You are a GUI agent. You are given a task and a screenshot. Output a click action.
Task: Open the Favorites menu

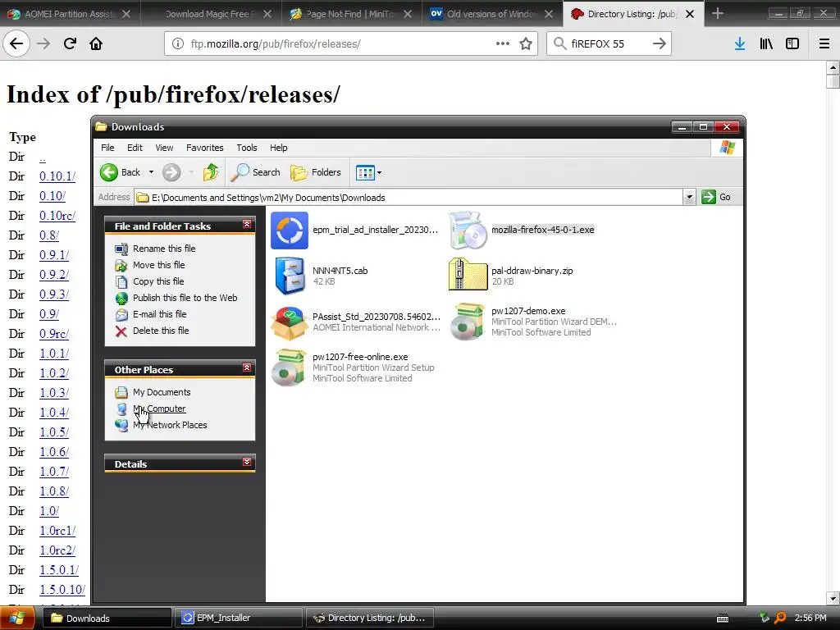pos(204,148)
